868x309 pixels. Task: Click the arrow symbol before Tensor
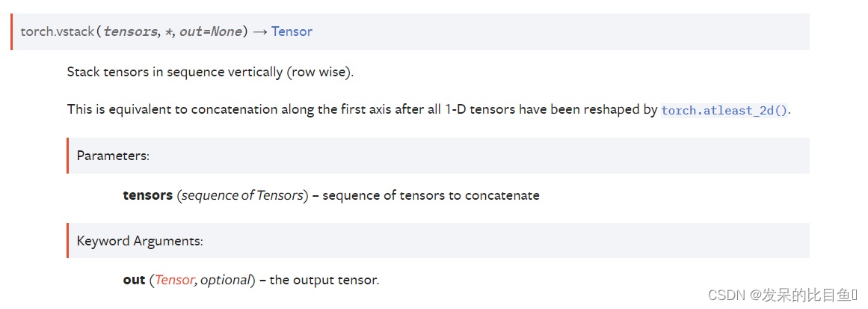(x=260, y=31)
